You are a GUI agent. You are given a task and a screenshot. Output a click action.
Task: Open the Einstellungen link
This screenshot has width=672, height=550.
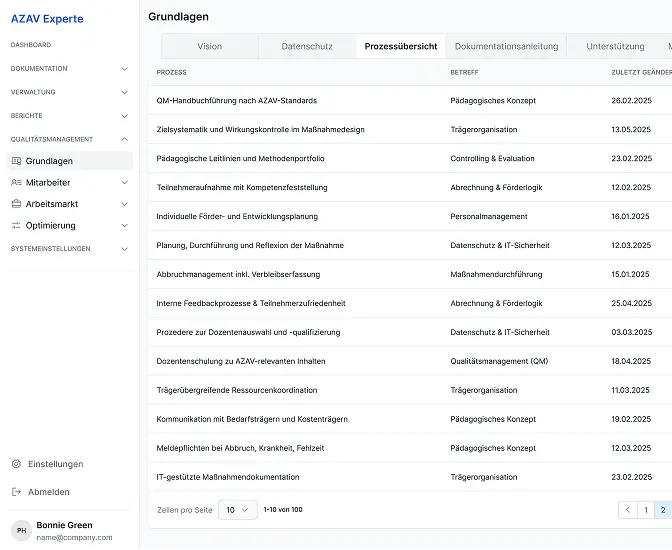tap(55, 464)
